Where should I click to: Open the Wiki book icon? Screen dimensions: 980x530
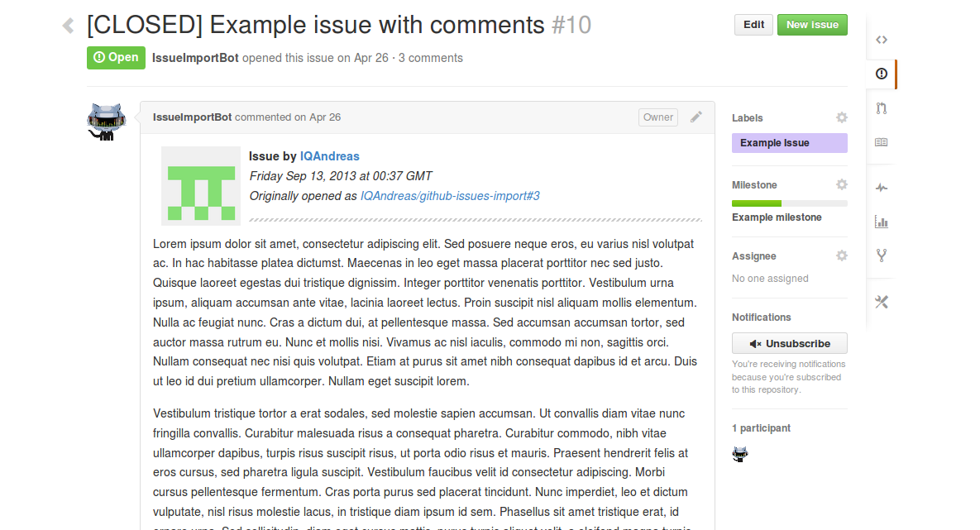tap(882, 142)
